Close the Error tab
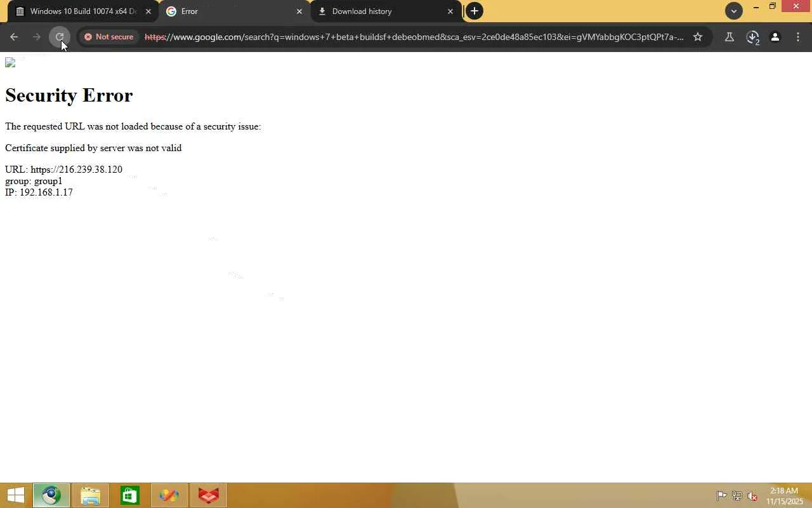 [x=299, y=11]
